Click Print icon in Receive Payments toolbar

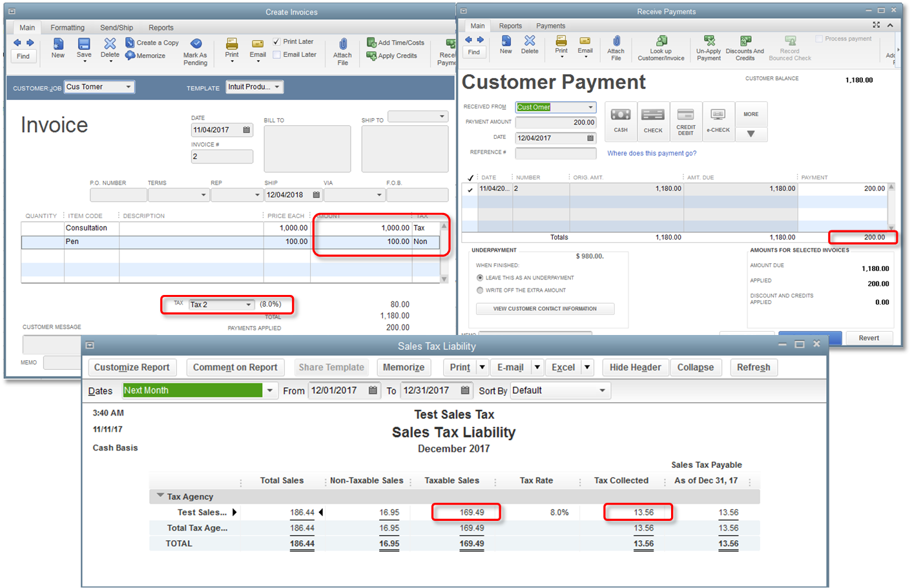[x=561, y=41]
